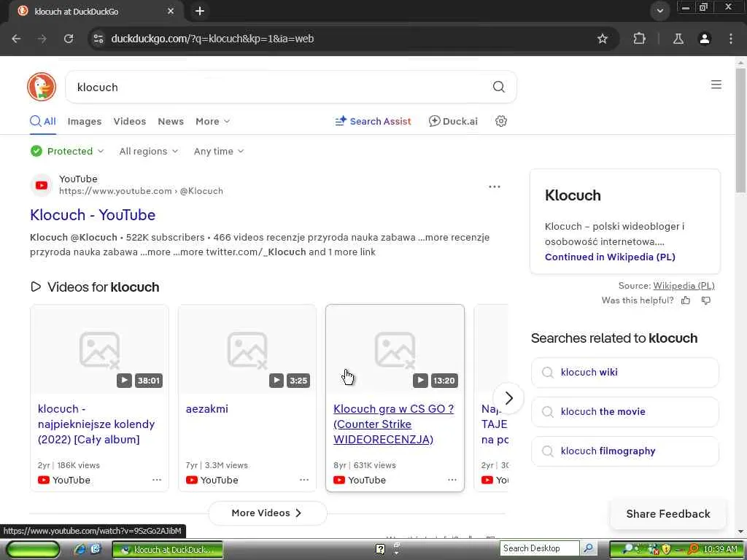
Task: Open Internet Explorer from the taskbar
Action: pos(80,549)
